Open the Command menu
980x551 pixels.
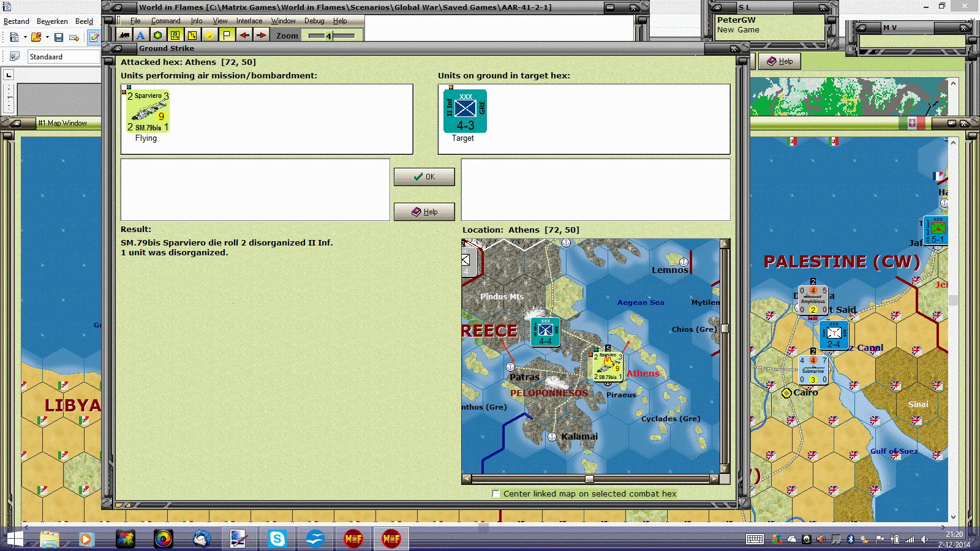(166, 21)
